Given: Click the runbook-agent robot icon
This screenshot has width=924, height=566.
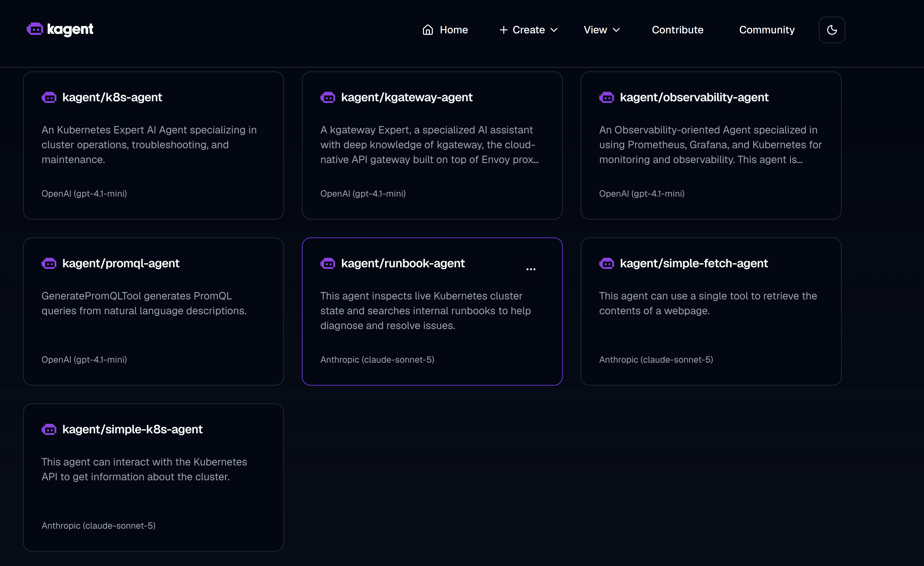Looking at the screenshot, I should (327, 264).
